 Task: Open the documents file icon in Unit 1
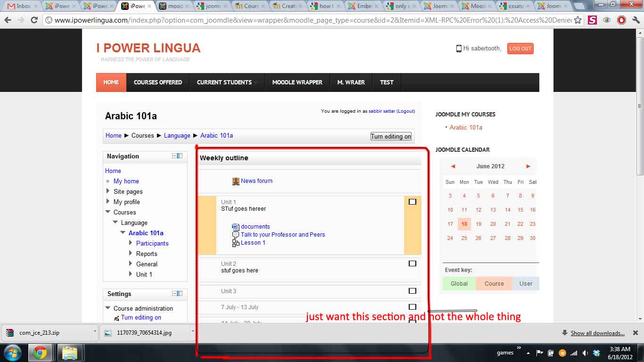pyautogui.click(x=236, y=227)
